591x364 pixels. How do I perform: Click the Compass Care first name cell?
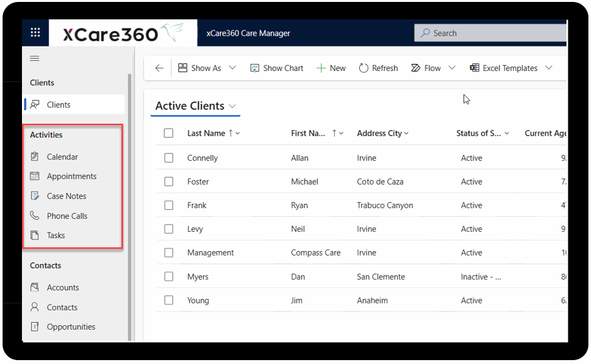[315, 253]
